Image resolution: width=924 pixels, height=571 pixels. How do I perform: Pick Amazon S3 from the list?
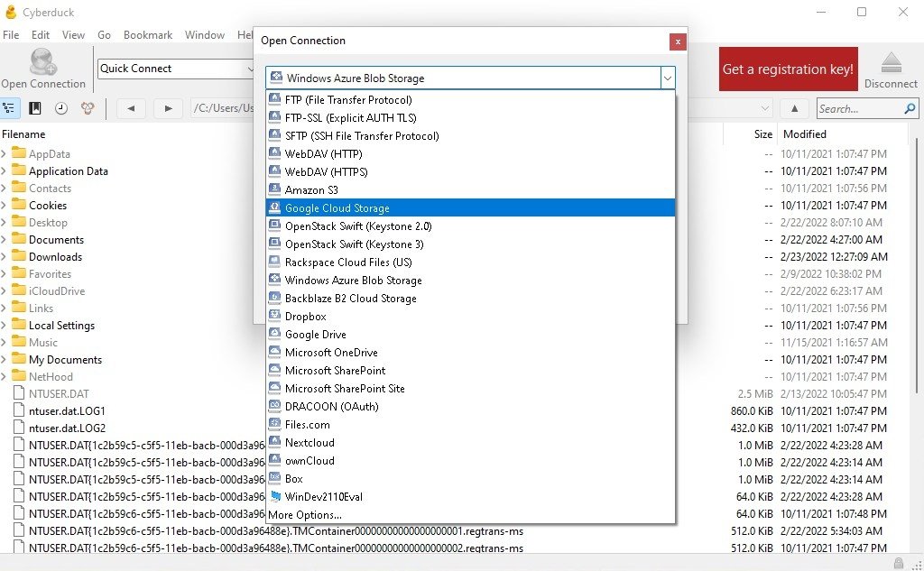point(470,189)
